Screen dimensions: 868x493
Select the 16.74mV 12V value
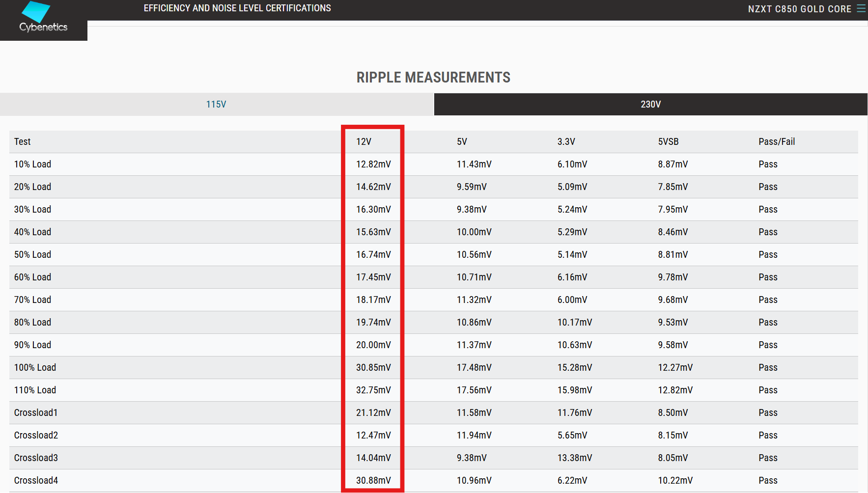click(x=373, y=254)
